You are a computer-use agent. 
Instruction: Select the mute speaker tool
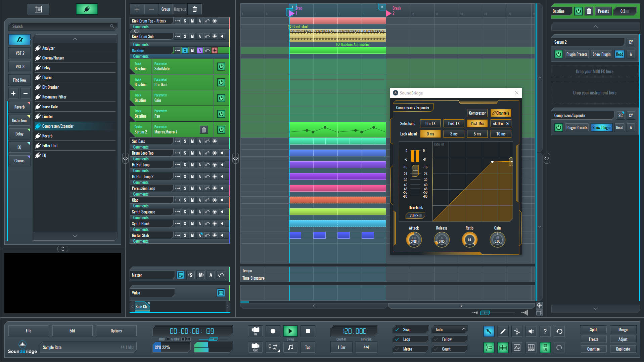click(x=531, y=331)
